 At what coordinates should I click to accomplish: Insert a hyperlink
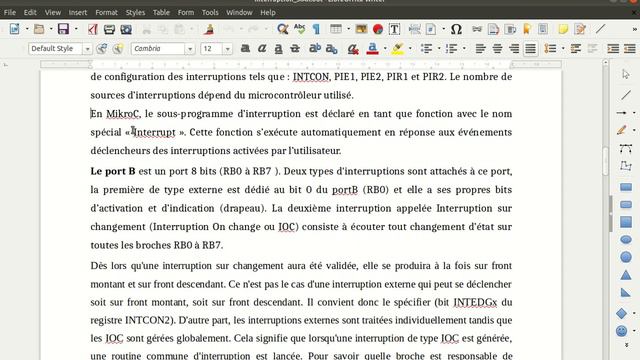[x=476, y=29]
